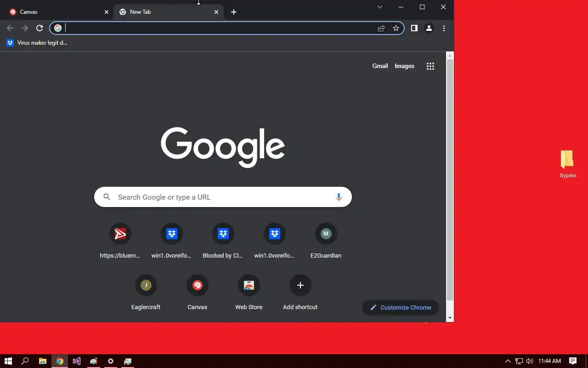
Task: Open the notification action center
Action: click(x=573, y=361)
